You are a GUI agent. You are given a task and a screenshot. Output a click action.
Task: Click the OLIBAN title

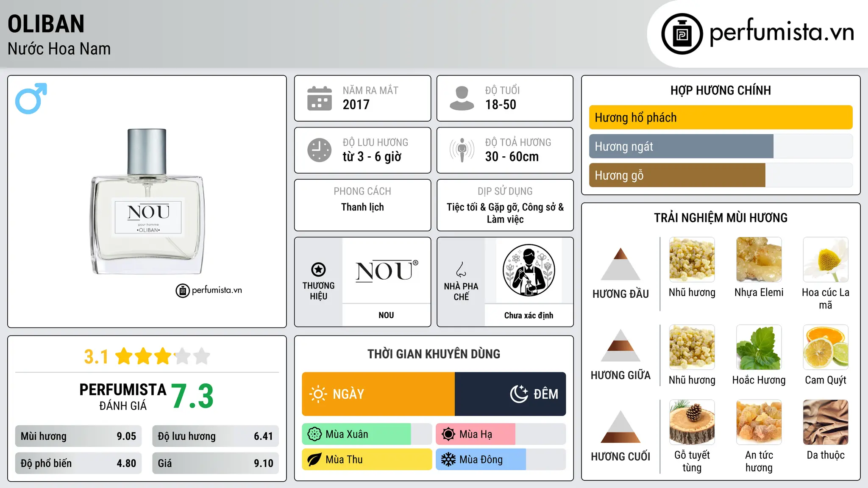[x=46, y=24]
